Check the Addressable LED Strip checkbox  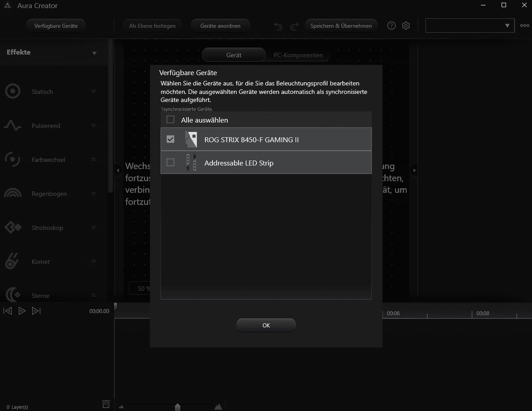coord(170,162)
